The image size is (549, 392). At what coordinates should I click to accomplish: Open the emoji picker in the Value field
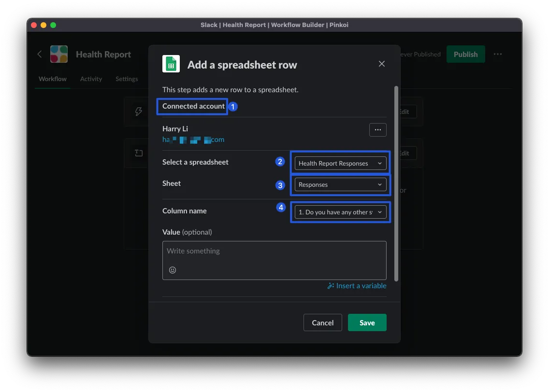173,270
